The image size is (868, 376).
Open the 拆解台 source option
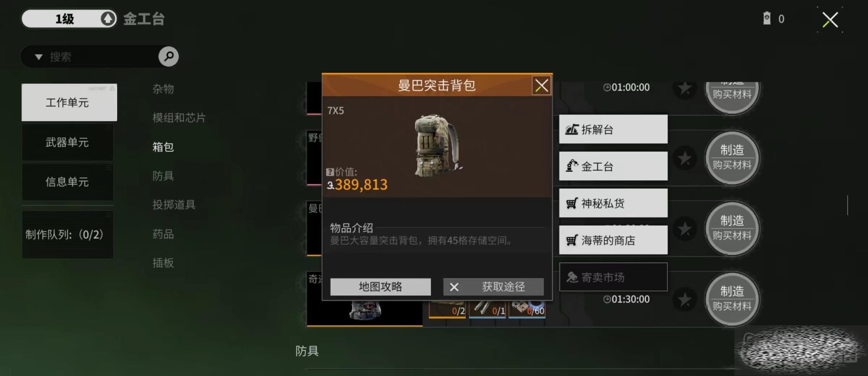(613, 129)
